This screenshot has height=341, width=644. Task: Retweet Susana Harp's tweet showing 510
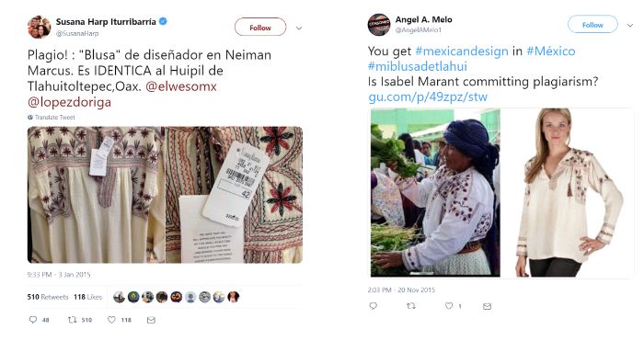73,320
